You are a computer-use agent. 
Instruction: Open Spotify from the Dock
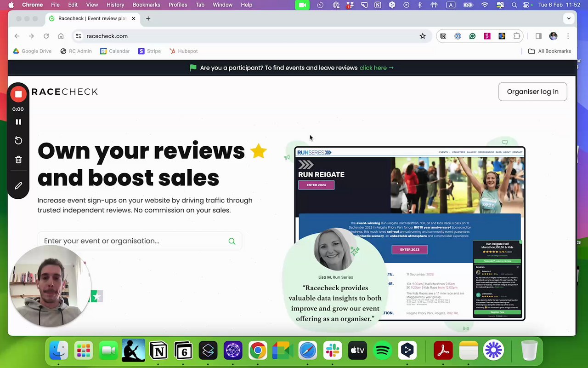[x=383, y=351]
